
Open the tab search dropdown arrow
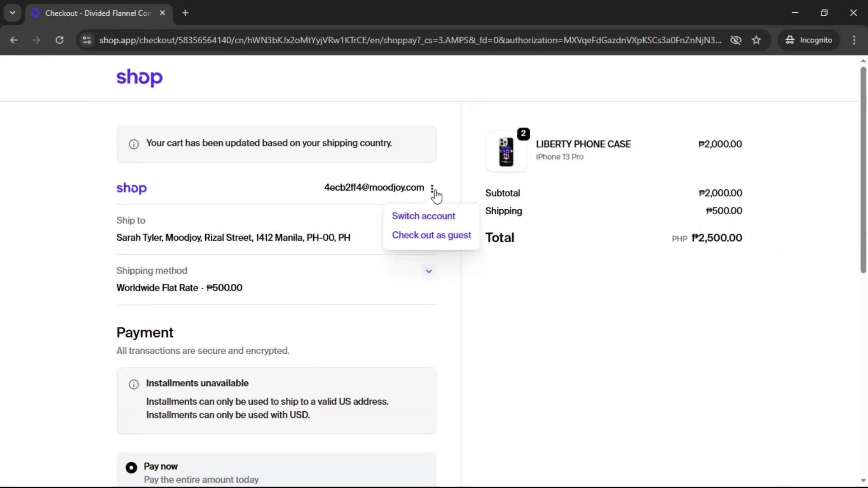(12, 13)
